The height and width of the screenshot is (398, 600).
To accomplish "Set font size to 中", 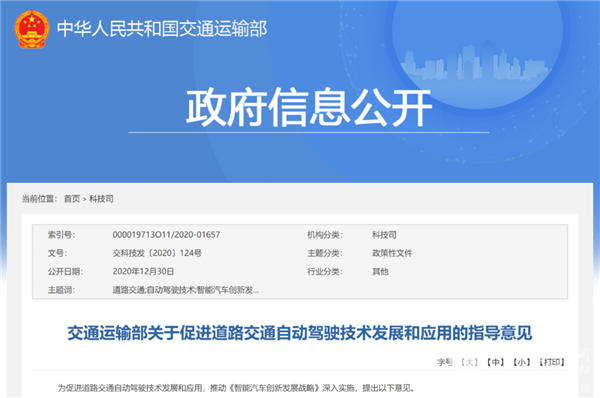I will pyautogui.click(x=496, y=362).
